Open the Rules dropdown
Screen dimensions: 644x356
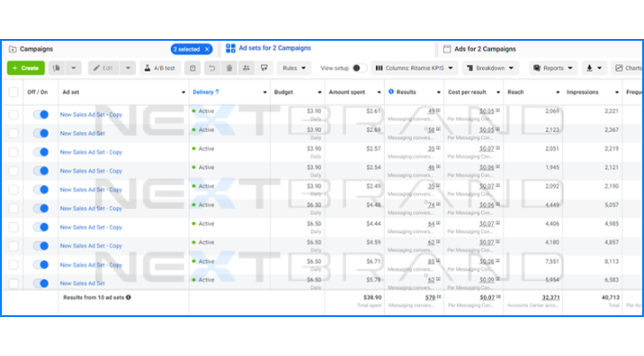tap(294, 68)
